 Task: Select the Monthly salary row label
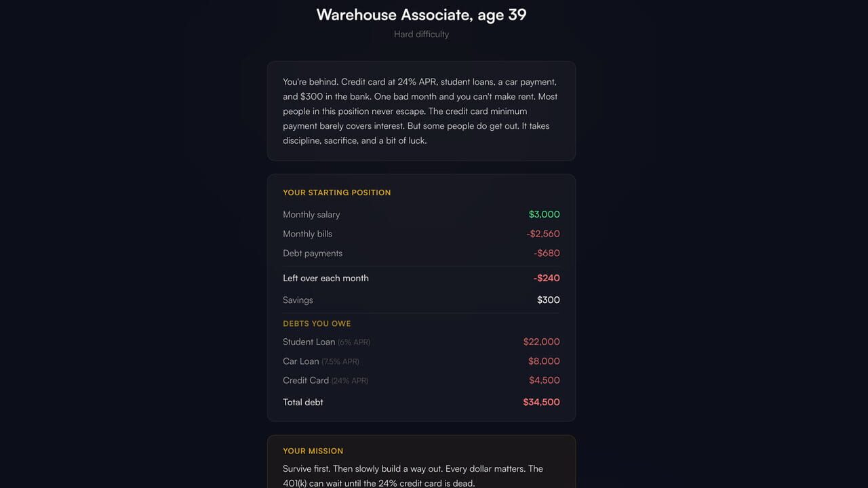(311, 214)
